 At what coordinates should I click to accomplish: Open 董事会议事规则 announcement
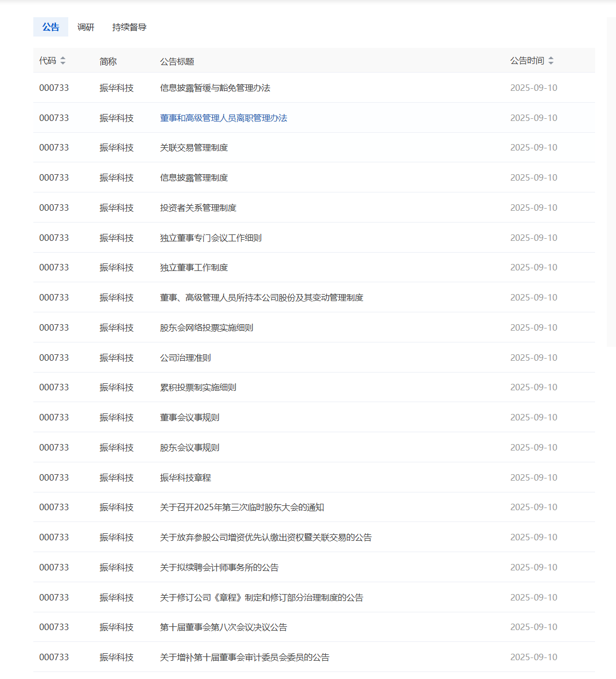(190, 417)
